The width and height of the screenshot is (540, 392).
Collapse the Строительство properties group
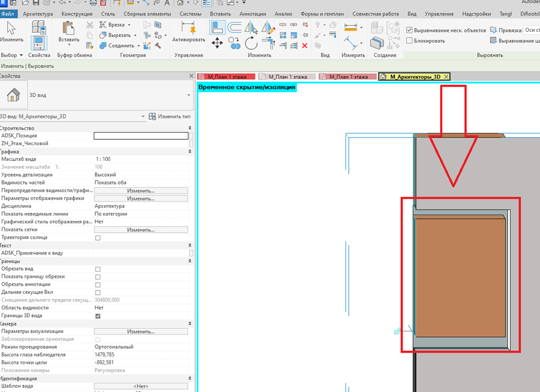click(190, 128)
